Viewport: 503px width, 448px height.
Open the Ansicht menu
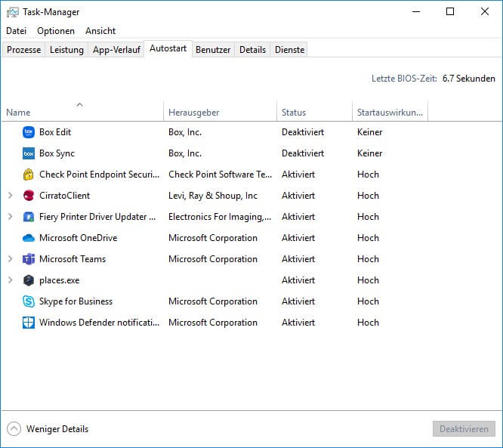100,31
